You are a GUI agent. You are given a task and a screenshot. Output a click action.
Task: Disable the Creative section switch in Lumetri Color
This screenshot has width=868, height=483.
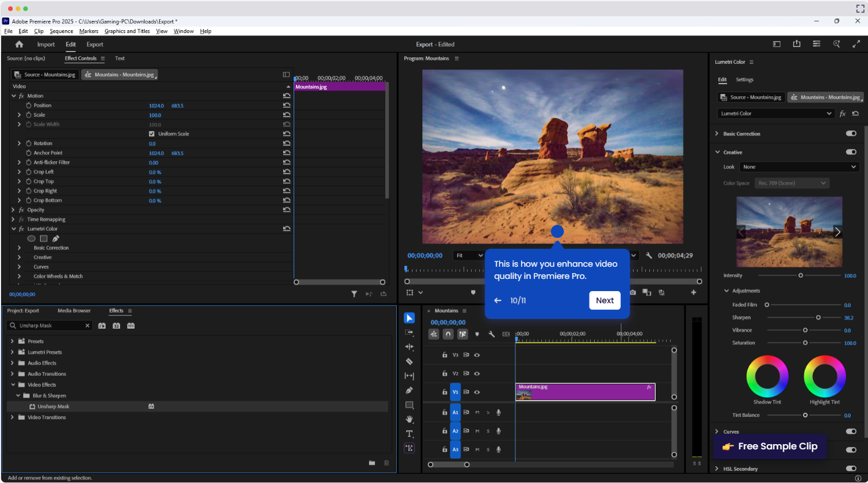(851, 152)
